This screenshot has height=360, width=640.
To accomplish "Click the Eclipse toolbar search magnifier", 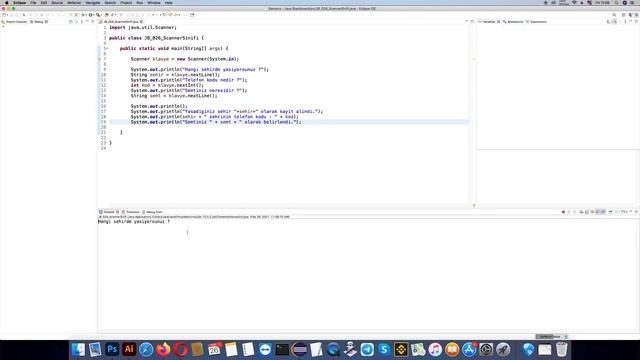I will pyautogui.click(x=614, y=15).
